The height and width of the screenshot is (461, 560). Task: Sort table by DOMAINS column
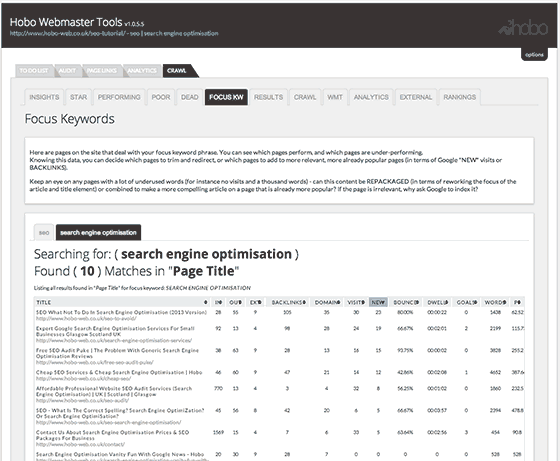(x=327, y=302)
